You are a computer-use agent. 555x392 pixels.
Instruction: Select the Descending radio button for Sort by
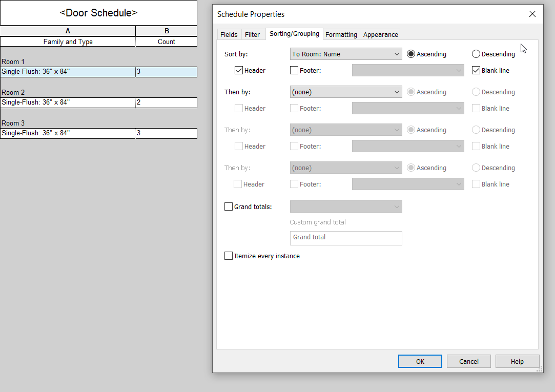476,53
